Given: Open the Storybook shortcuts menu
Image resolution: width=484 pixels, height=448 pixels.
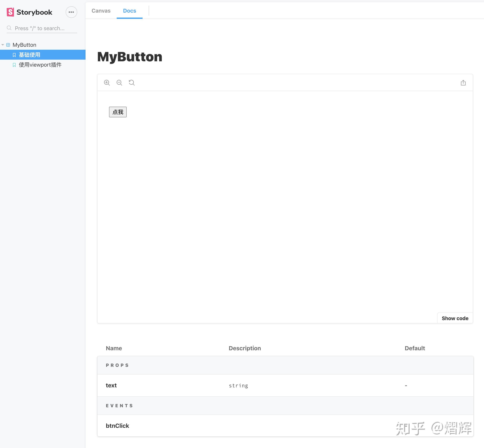Looking at the screenshot, I should coord(71,12).
